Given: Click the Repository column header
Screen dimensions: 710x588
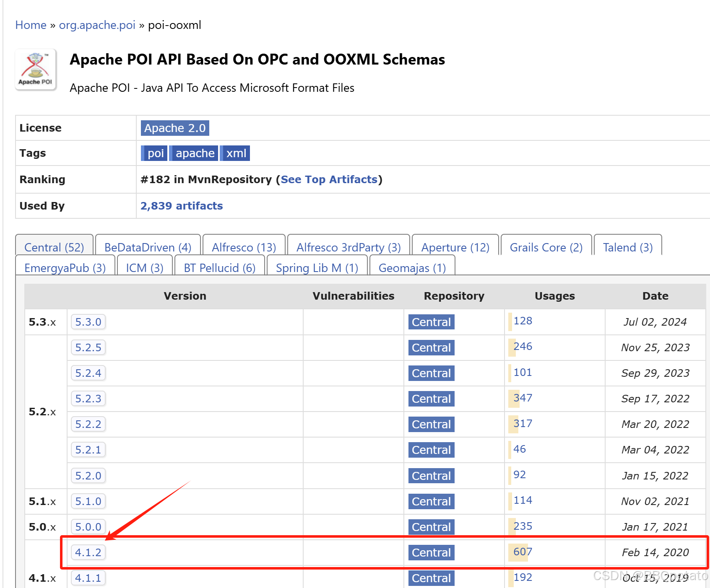Looking at the screenshot, I should click(454, 296).
